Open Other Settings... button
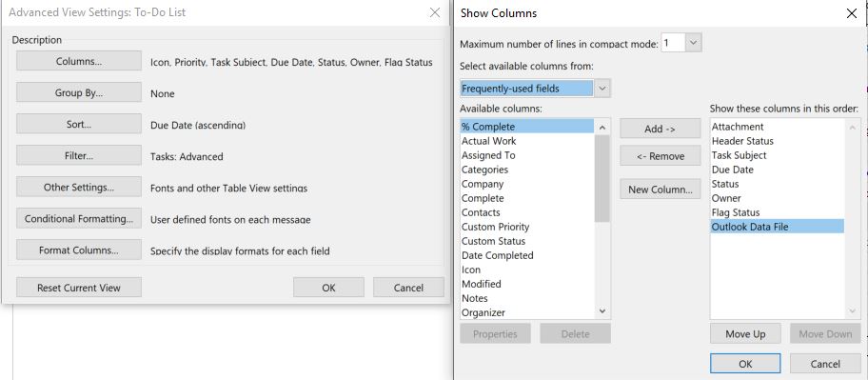 pyautogui.click(x=79, y=188)
